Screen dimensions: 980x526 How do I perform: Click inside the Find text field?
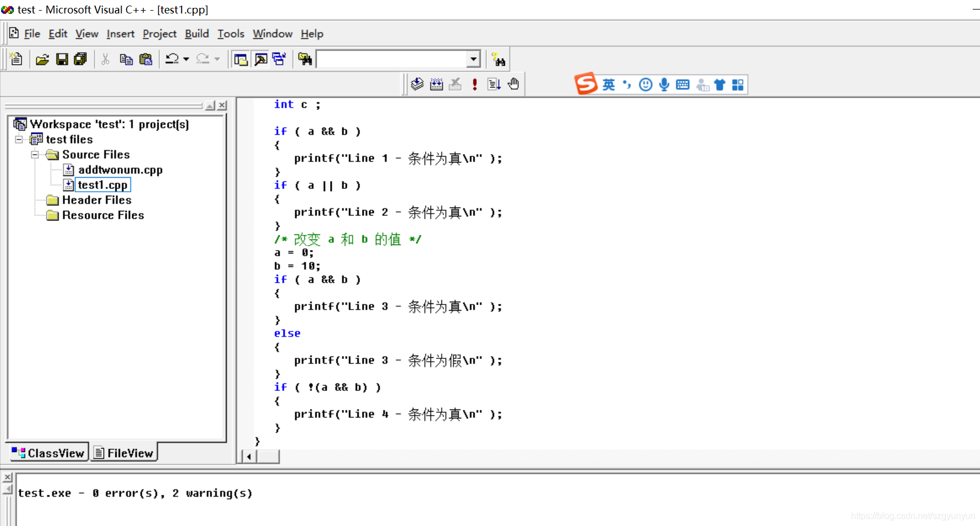click(392, 59)
